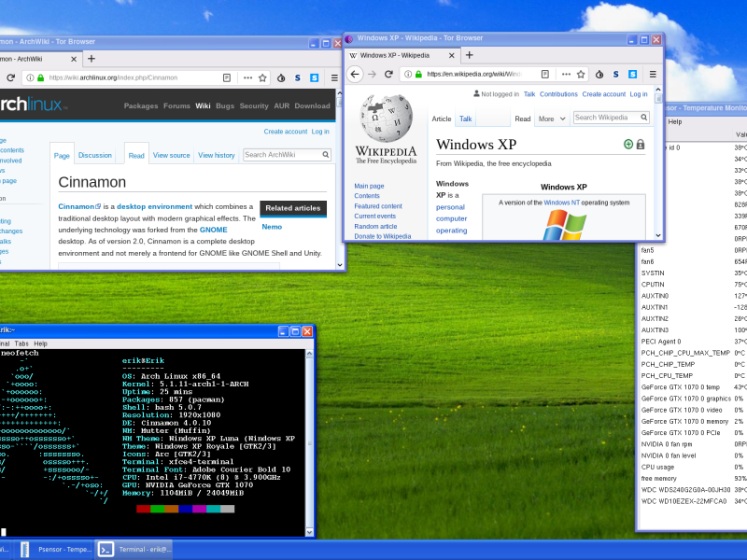Click Wikipedia page scrollbar down arrow
Image resolution: width=747 pixels, height=560 pixels.
(x=658, y=235)
